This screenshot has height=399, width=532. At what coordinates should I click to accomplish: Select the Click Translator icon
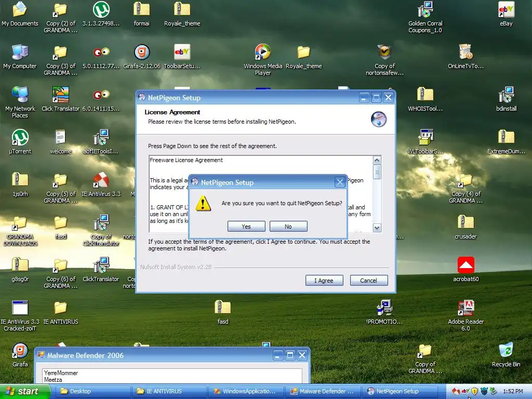pos(60,99)
